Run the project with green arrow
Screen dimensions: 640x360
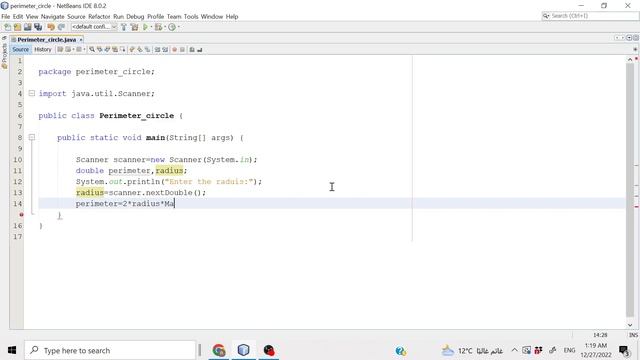click(145, 27)
